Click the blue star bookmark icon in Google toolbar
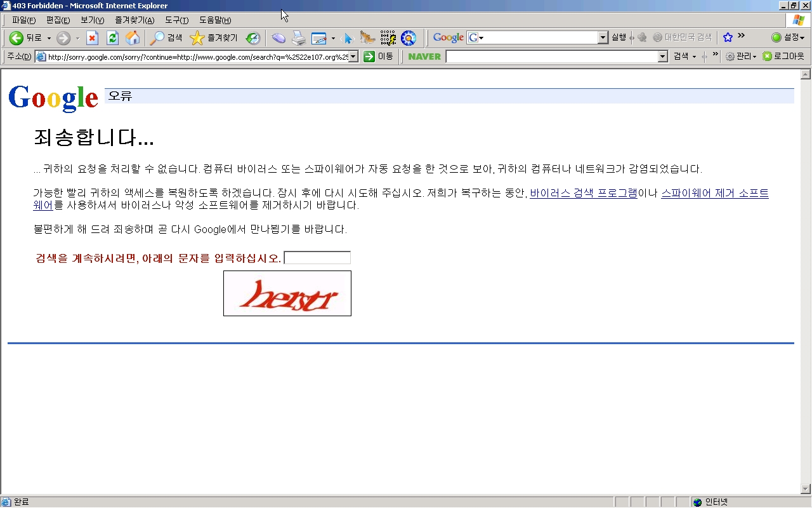The height and width of the screenshot is (508, 812). point(728,37)
